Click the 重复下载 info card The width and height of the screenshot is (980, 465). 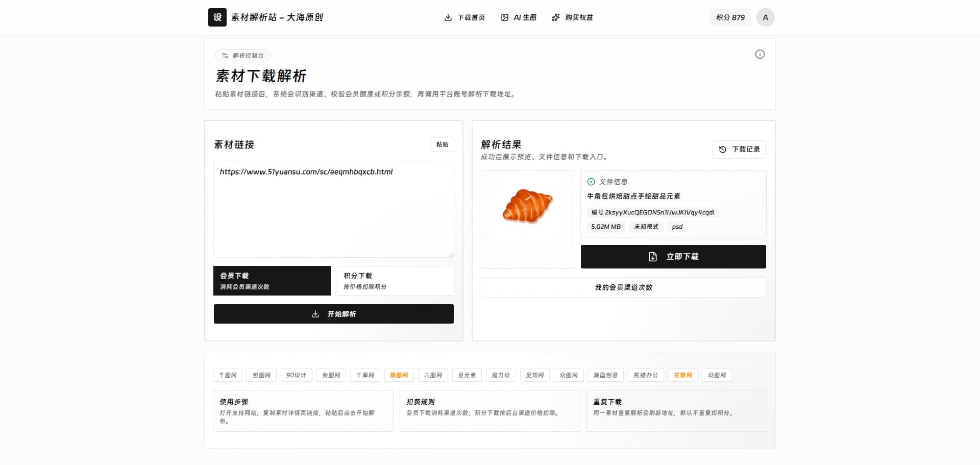point(676,411)
